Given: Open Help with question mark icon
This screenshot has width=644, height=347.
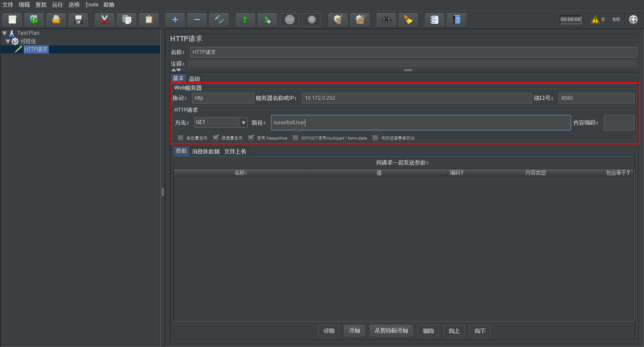Looking at the screenshot, I should pos(456,20).
